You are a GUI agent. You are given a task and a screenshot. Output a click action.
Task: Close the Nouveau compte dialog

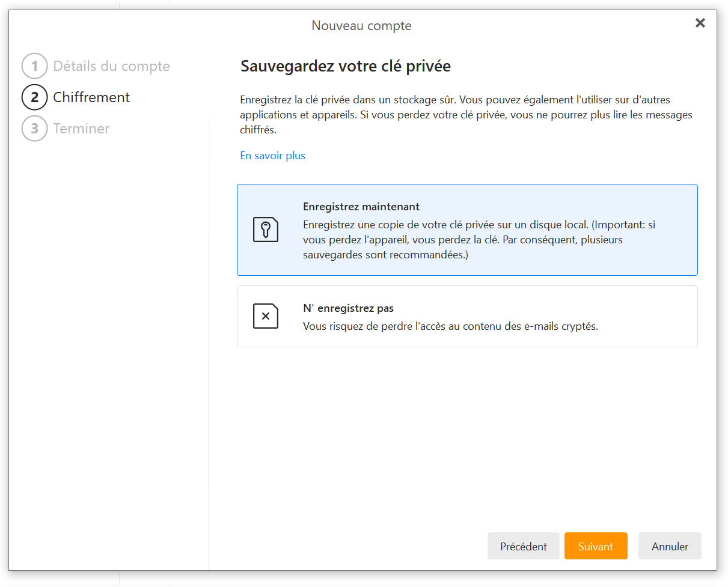(700, 23)
